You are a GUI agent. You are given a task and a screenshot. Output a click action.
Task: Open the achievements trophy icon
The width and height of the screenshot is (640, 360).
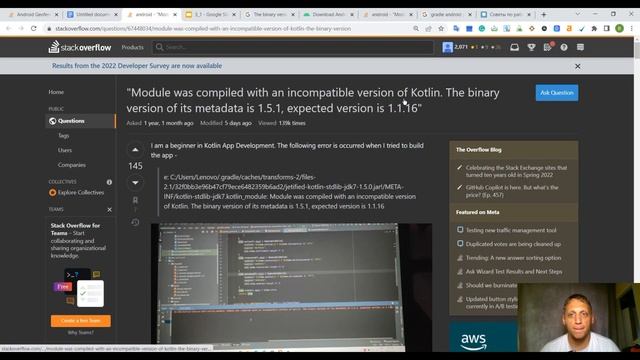coord(531,47)
